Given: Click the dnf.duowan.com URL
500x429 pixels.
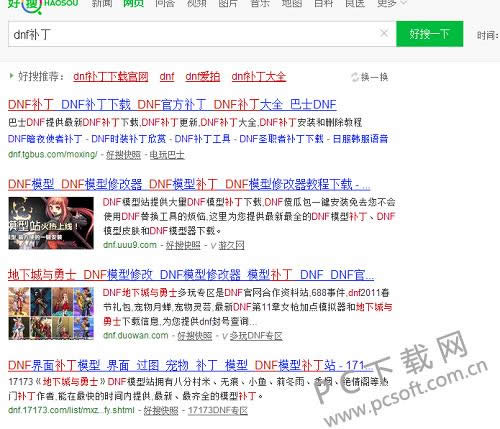Looking at the screenshot, I should pos(136,335).
